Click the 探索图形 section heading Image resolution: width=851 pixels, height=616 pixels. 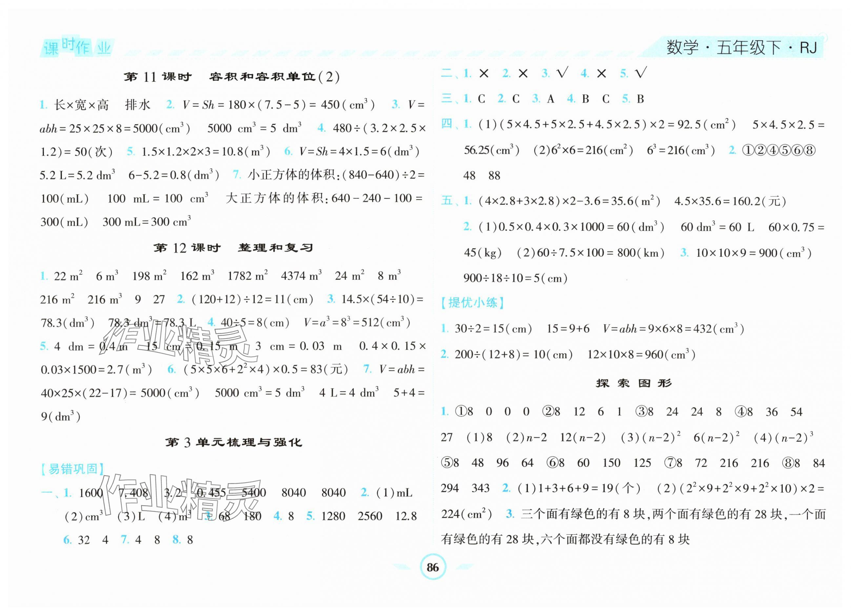click(634, 383)
